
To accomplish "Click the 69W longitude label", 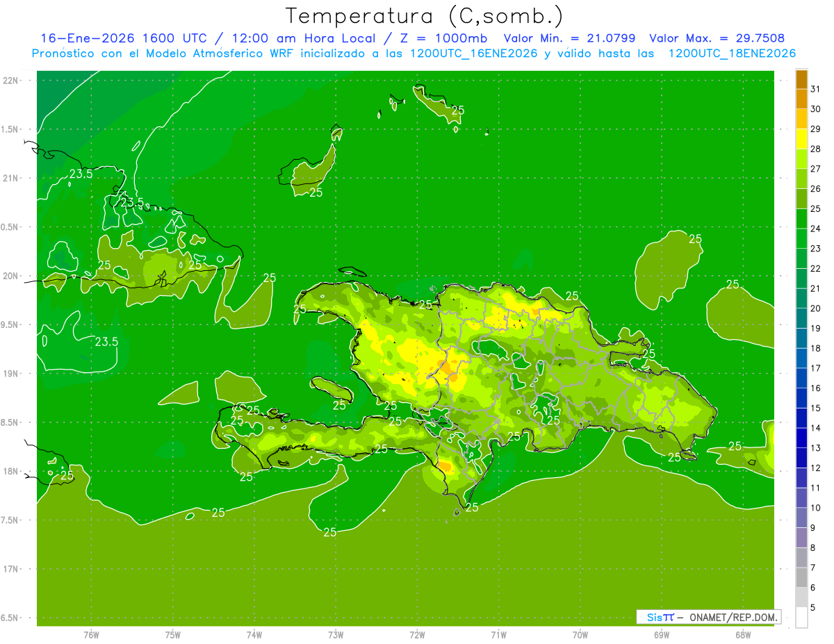I will pyautogui.click(x=662, y=634).
